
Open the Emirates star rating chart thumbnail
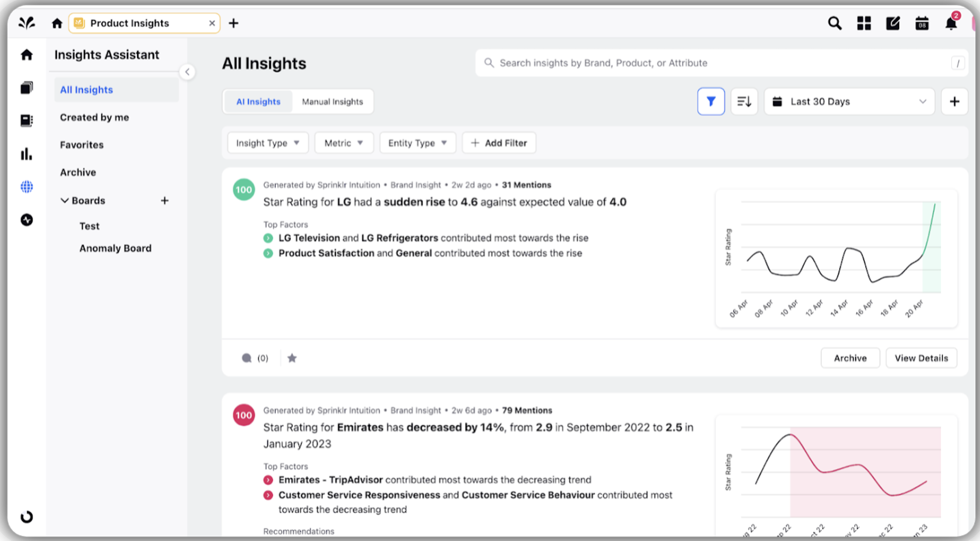click(x=836, y=476)
